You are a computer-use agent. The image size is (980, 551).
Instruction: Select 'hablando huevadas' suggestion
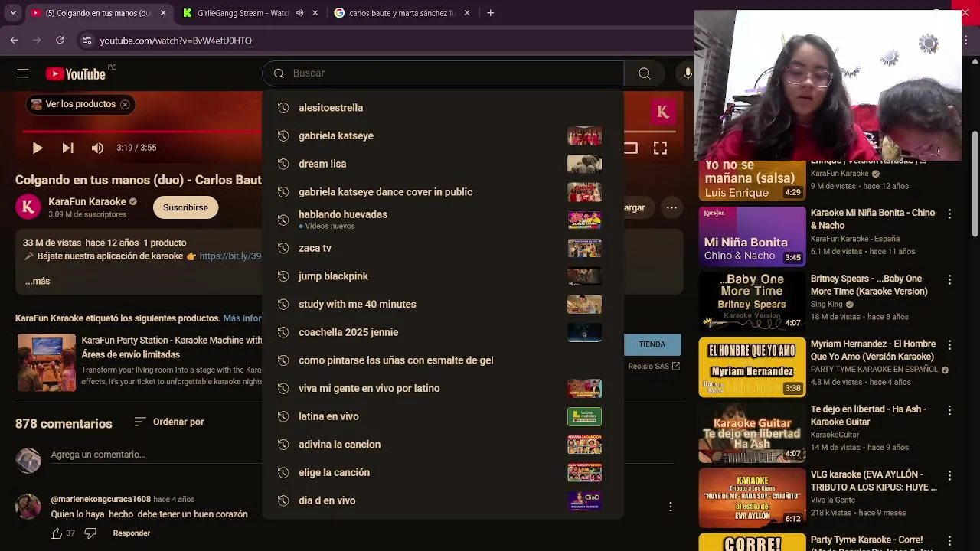point(443,220)
